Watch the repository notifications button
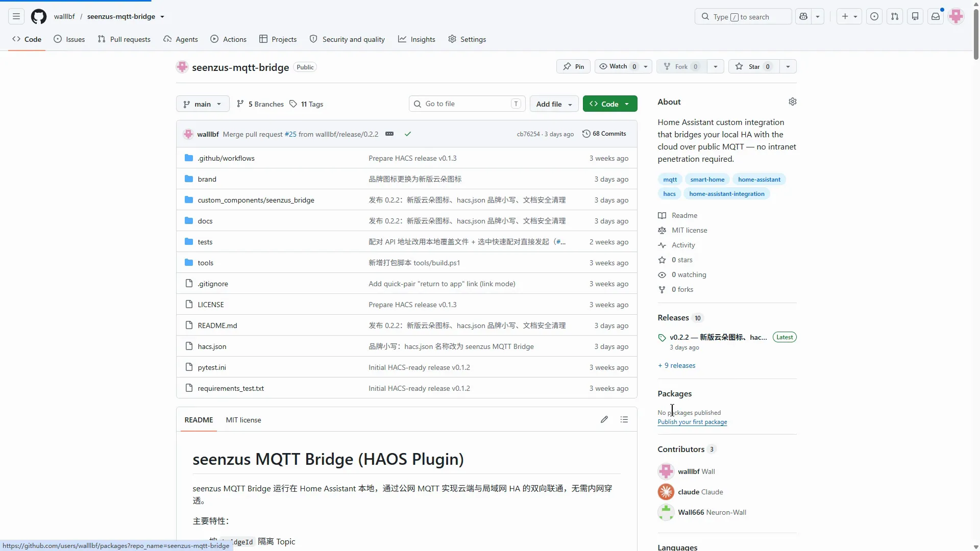The height and width of the screenshot is (551, 980). point(623,66)
